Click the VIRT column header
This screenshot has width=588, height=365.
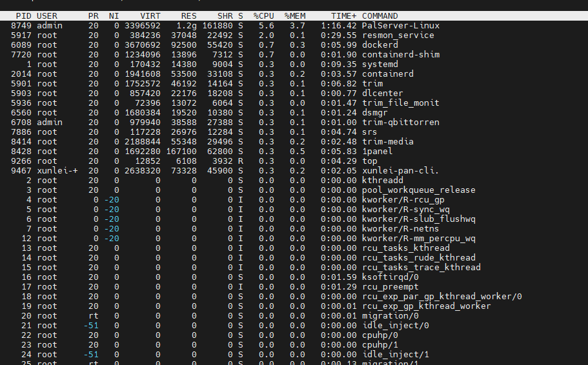point(150,16)
